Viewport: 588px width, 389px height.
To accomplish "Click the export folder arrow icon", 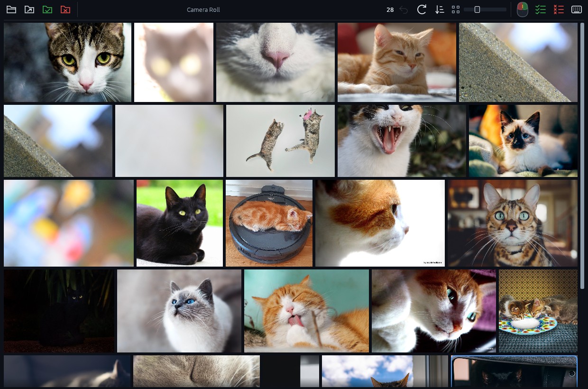I will coord(29,9).
